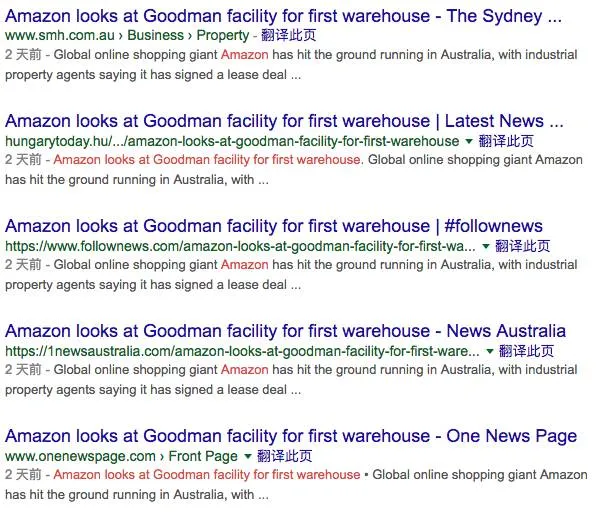Translate the smh.com.au result page
The height and width of the screenshot is (524, 598).
(288, 35)
